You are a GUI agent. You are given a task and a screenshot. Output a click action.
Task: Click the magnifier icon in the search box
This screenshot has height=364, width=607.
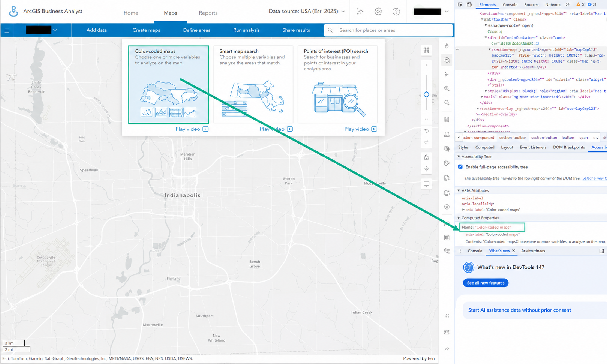[330, 30]
